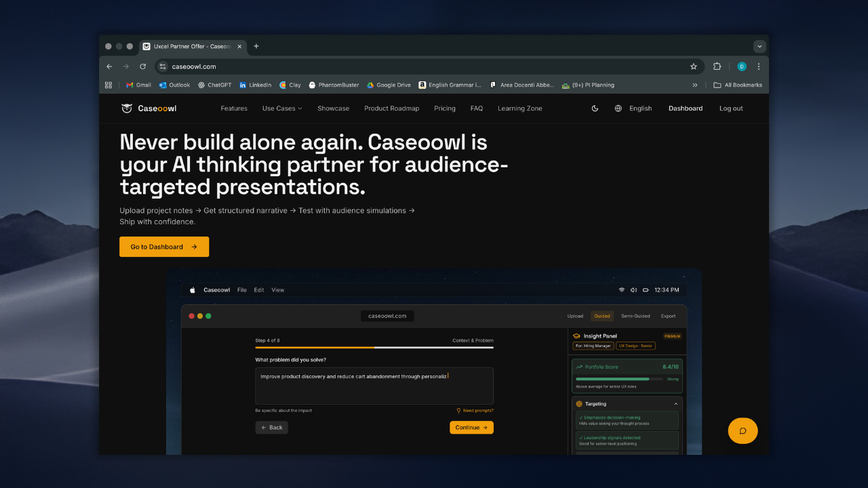Screen dimensions: 868x488
Task: Click the For: Hiring Manager tag
Action: [x=593, y=346]
